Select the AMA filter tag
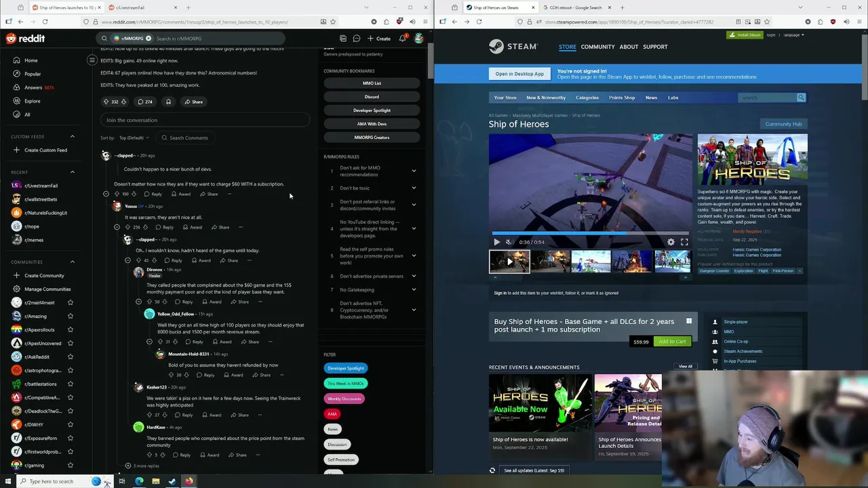 (332, 413)
